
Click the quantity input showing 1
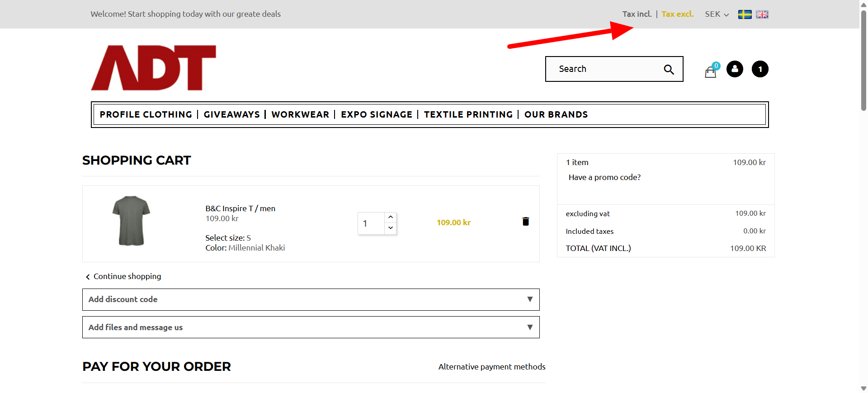click(x=371, y=223)
